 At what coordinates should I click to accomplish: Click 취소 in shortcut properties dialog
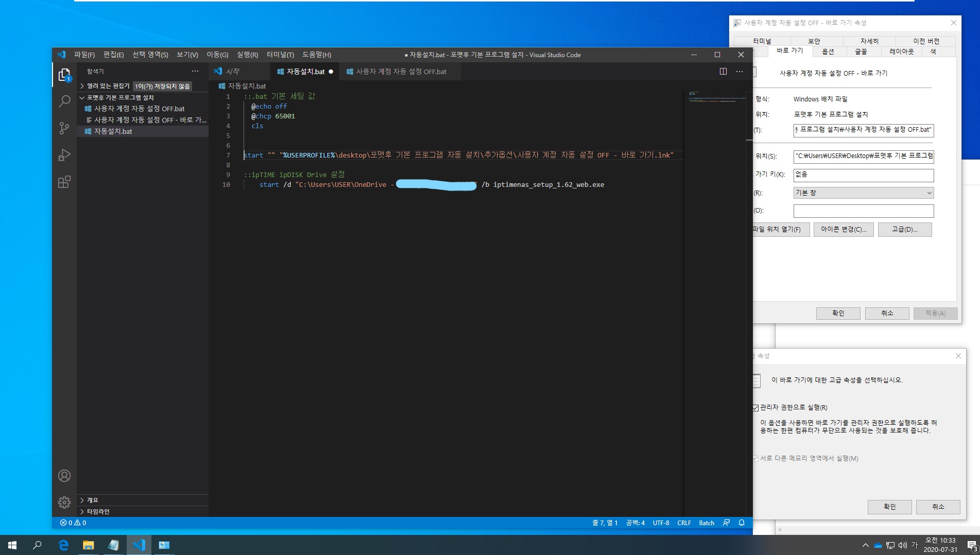887,313
